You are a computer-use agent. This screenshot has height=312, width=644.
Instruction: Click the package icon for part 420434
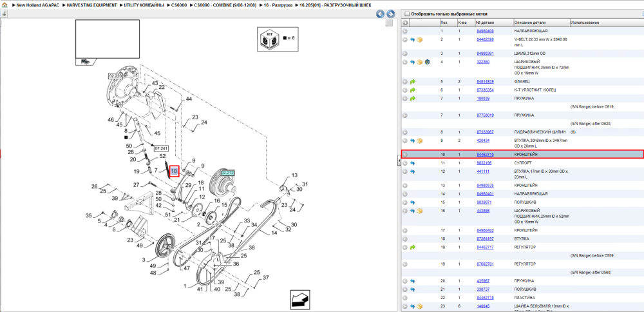tap(420, 141)
